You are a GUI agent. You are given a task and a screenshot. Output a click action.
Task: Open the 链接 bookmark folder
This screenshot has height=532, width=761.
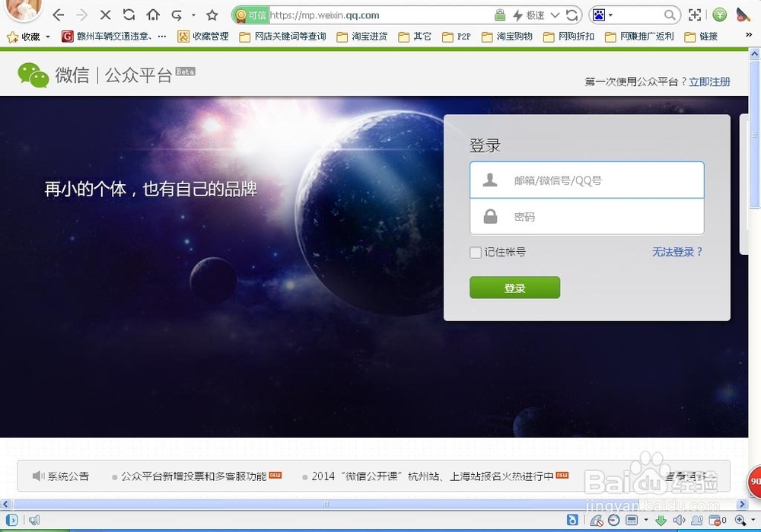pos(701,37)
